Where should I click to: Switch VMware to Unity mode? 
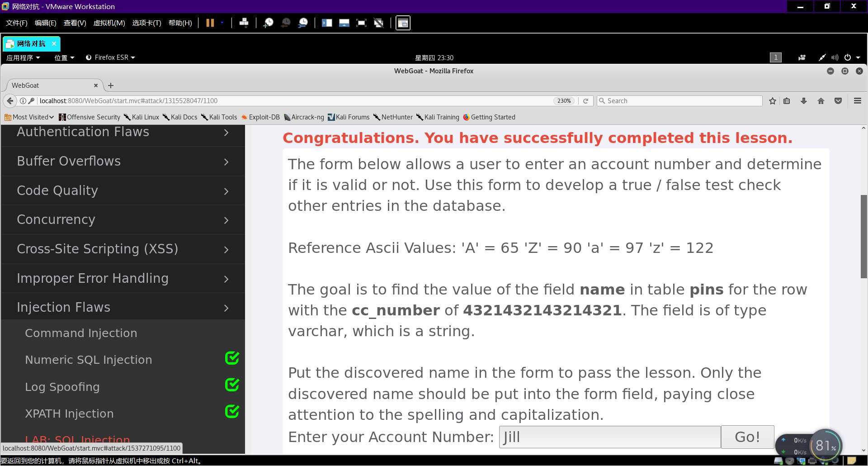point(379,23)
